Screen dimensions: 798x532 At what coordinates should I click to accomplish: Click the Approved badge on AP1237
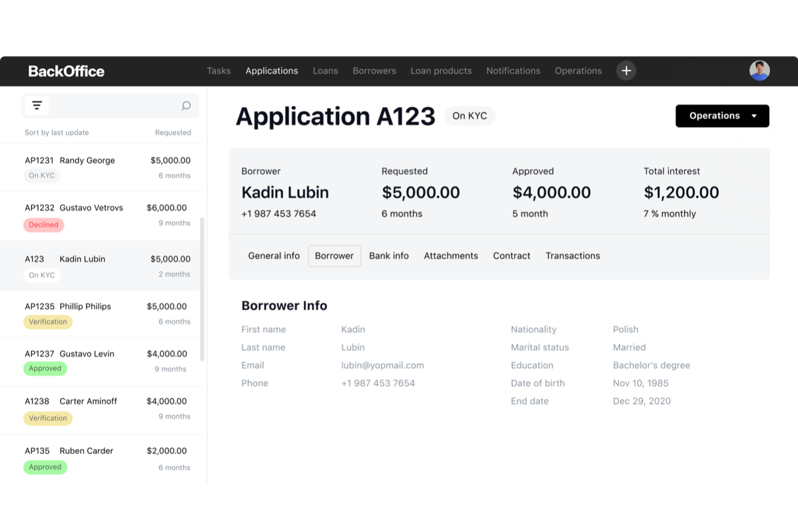click(45, 368)
